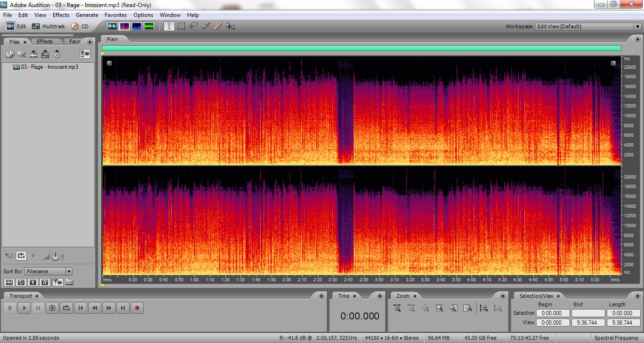
Task: Toggle Loop Play in Files panel
Action: [x=21, y=256]
